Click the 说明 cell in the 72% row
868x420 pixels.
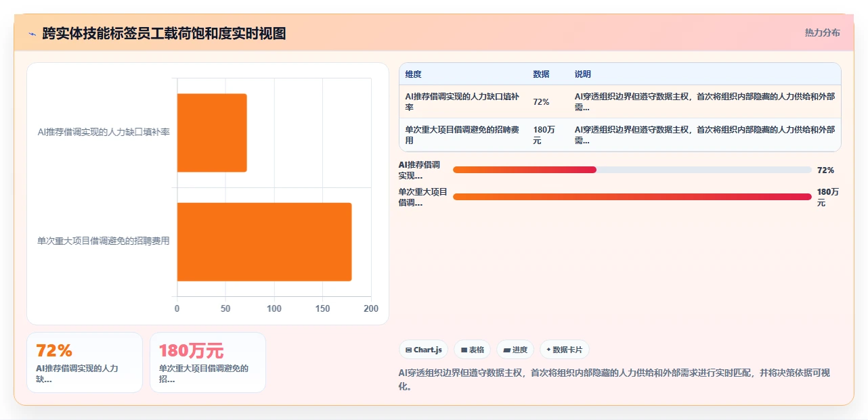point(705,102)
